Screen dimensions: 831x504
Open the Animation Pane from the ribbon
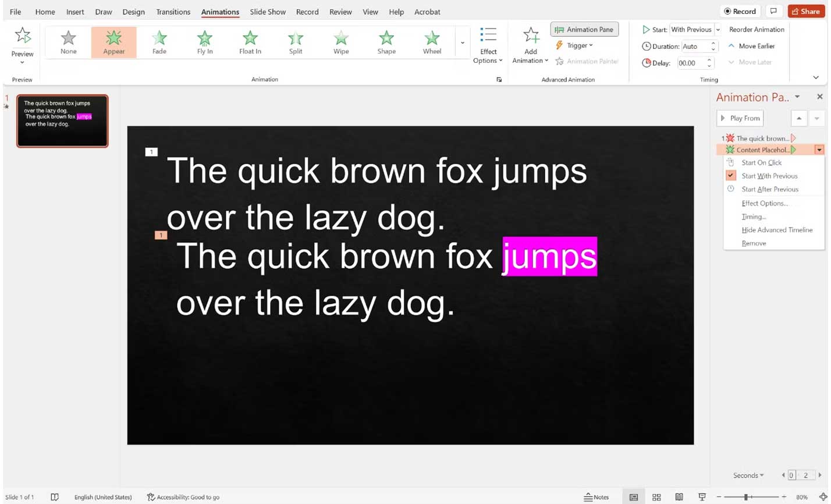tap(584, 29)
